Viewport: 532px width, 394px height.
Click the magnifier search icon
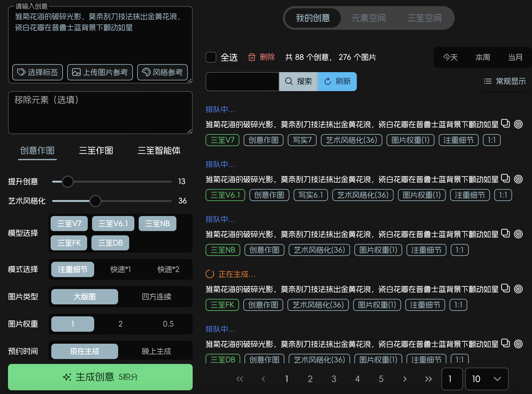tap(289, 82)
